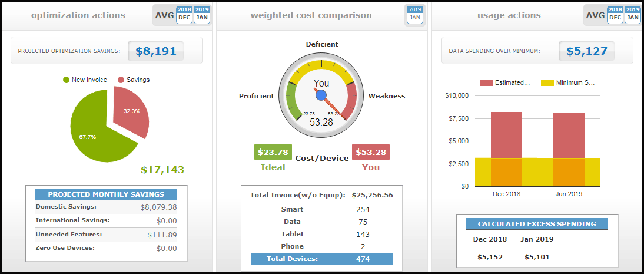Click Jan 2019 excess spending $5,101

tap(537, 257)
